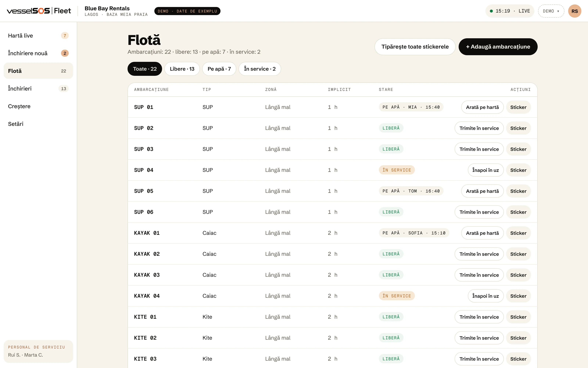Viewport: 588px width, 368px height.
Task: Click Sticker for KAYAK 03
Action: [518, 275]
